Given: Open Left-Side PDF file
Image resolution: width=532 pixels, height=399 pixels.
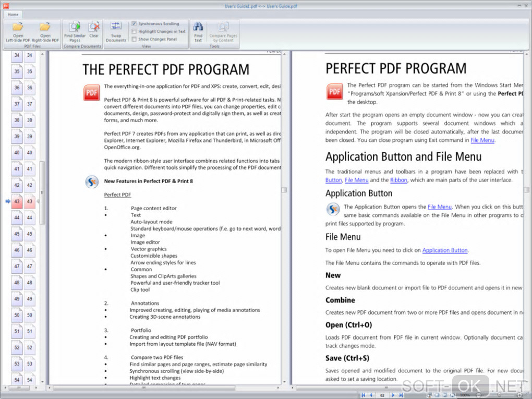Looking at the screenshot, I should (18, 32).
